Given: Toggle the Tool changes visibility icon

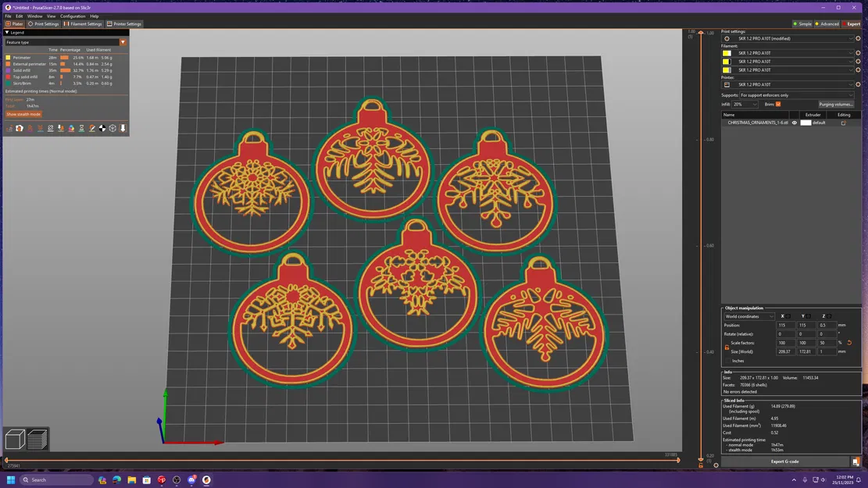Looking at the screenshot, I should pos(61,128).
